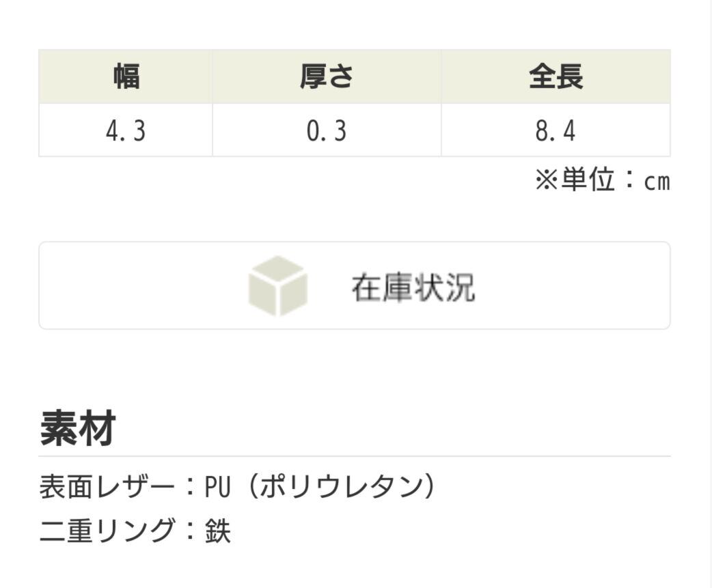Viewport: 712px width, 588px height.
Task: Click the divider line under 素材
Action: point(354,456)
